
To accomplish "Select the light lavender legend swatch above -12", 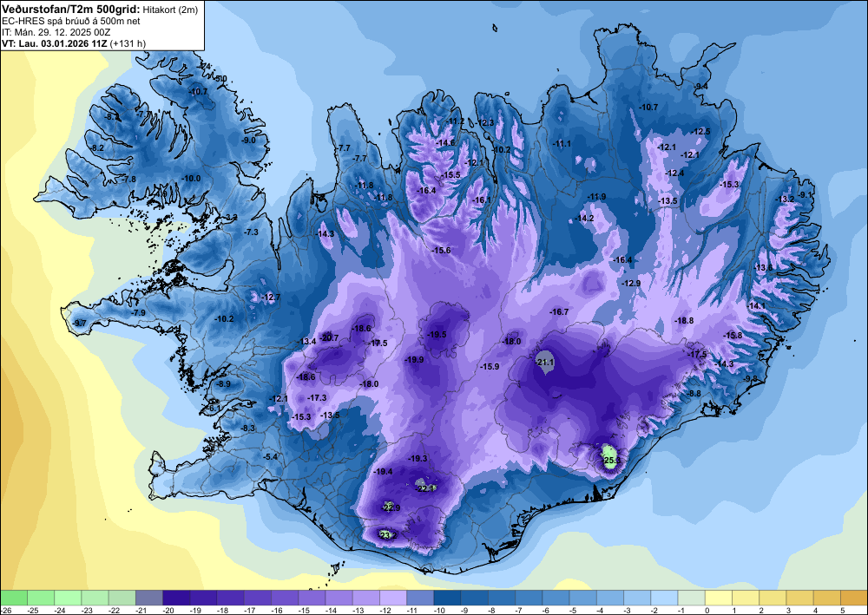I will pyautogui.click(x=393, y=598).
